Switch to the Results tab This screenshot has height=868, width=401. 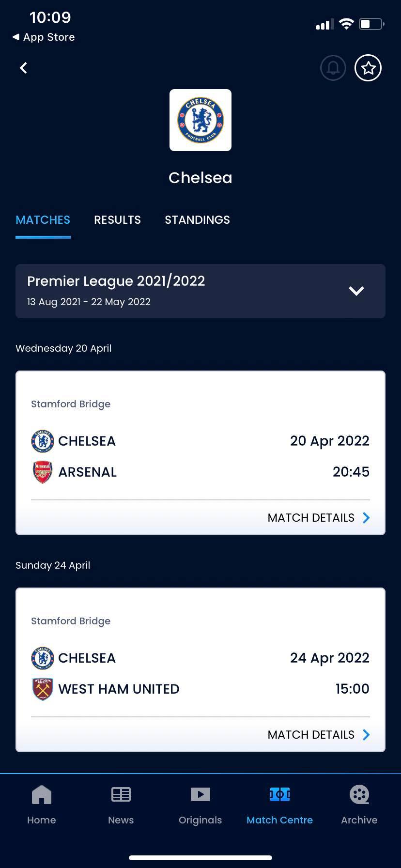[117, 220]
